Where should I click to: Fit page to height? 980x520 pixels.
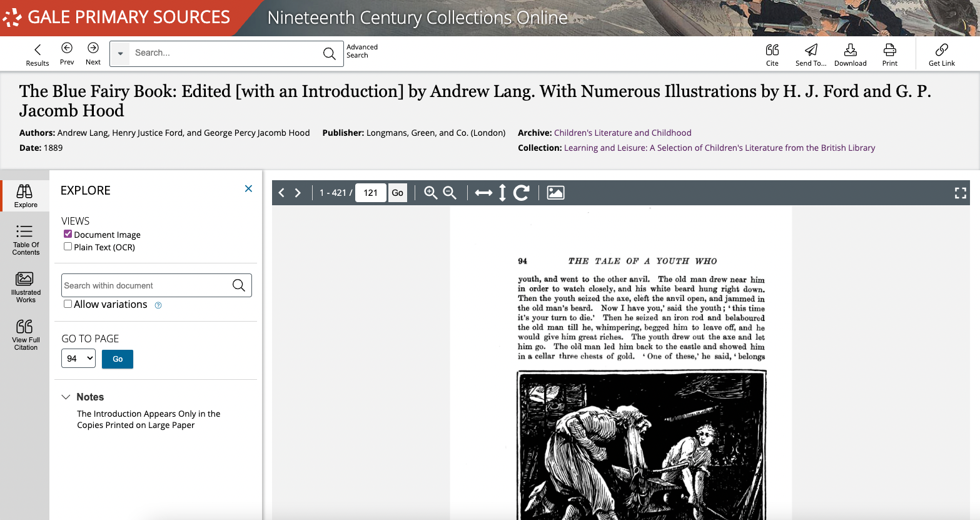click(x=502, y=193)
